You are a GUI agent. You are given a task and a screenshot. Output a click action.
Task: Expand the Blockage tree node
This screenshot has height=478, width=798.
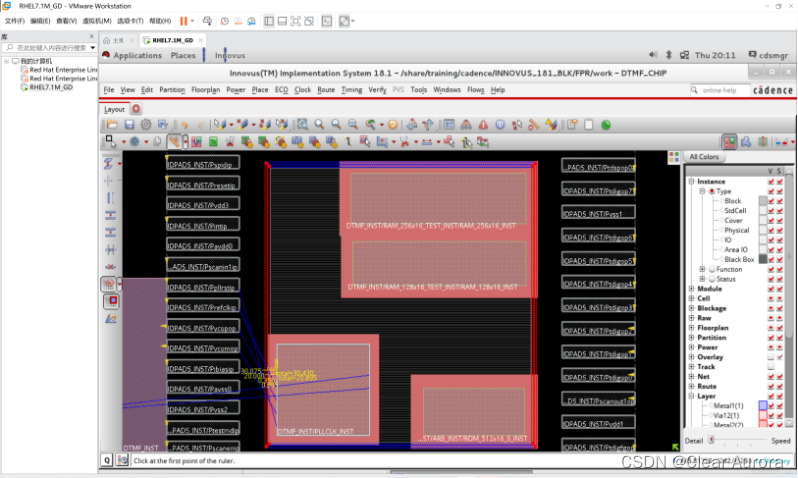click(x=692, y=308)
